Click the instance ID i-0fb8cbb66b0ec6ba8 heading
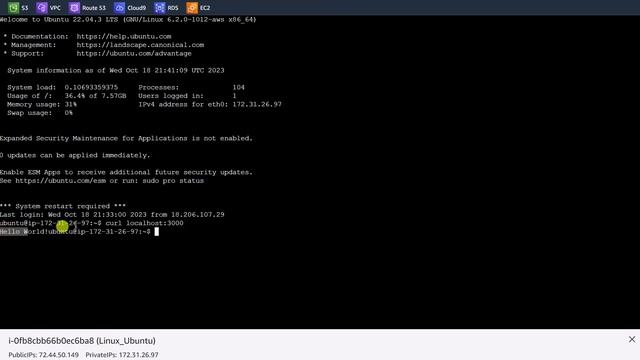Image resolution: width=640 pixels, height=360 pixels. click(x=82, y=340)
